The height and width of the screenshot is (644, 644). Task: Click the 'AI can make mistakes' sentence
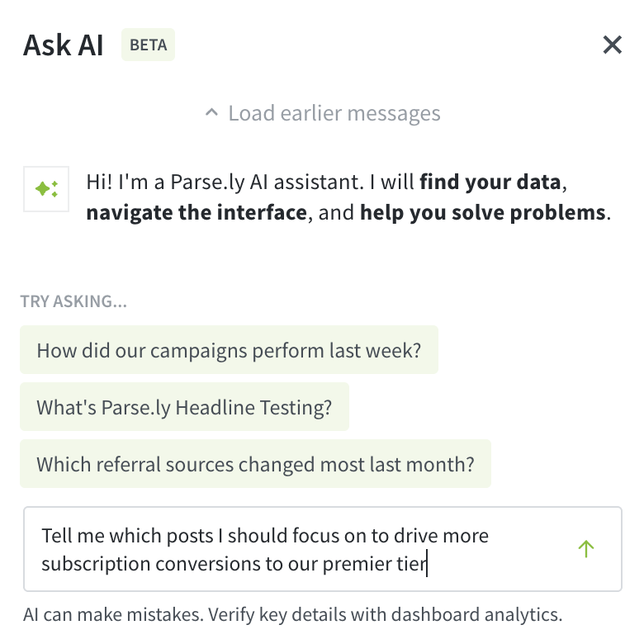pos(113,615)
